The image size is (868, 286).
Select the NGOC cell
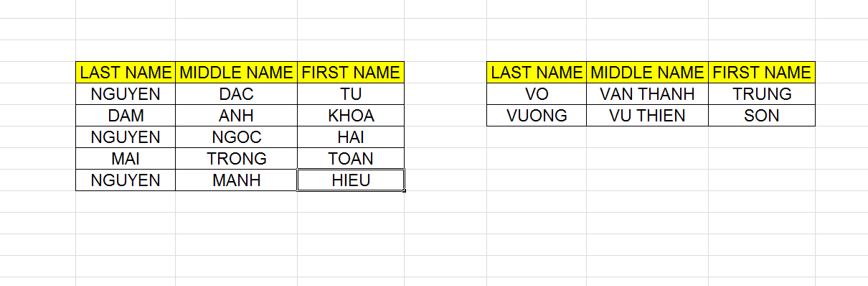[x=236, y=137]
